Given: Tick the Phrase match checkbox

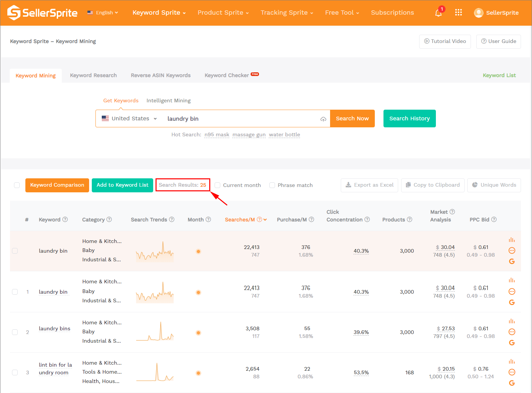Looking at the screenshot, I should [x=272, y=185].
